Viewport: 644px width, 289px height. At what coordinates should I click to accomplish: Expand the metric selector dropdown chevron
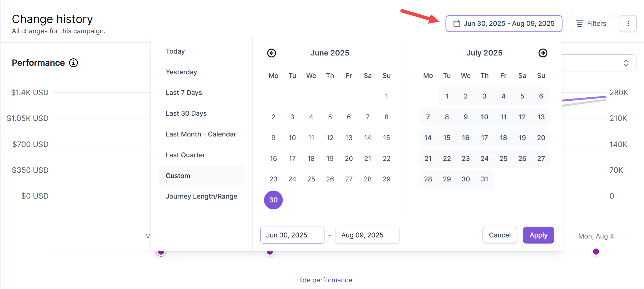point(626,63)
